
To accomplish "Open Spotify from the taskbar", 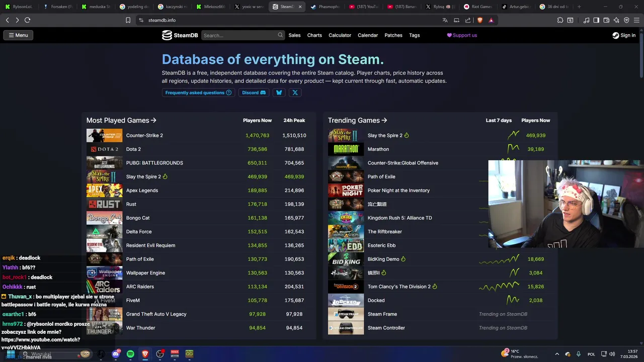I will [130, 354].
